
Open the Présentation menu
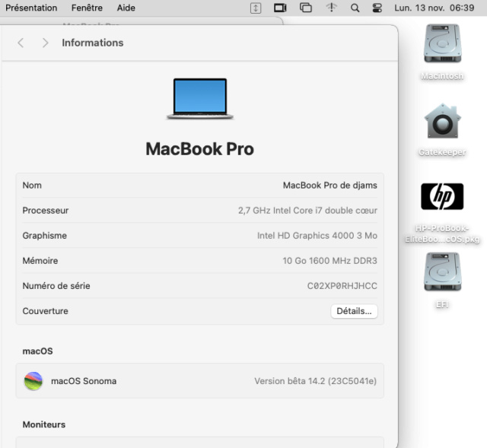(31, 8)
